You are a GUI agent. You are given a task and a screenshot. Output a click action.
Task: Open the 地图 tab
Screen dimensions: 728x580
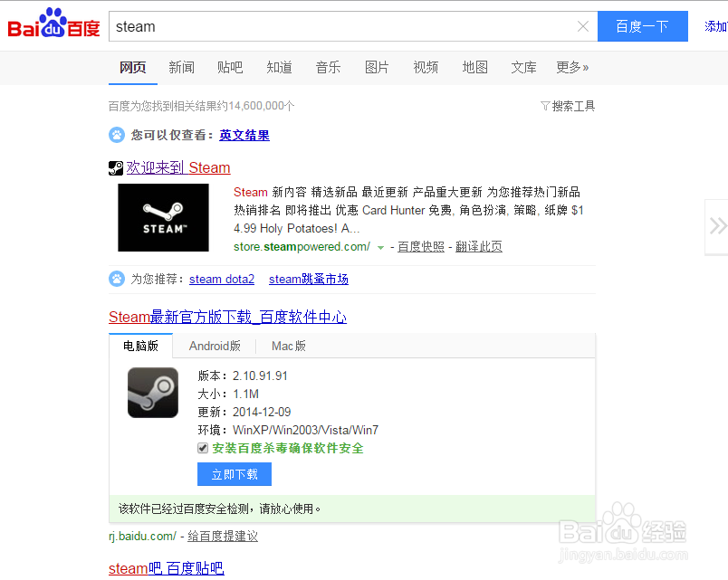pyautogui.click(x=475, y=68)
